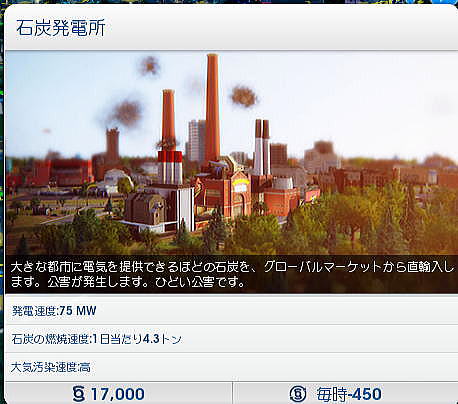Click the 毎時-450 hourly cost value
This screenshot has width=458, height=404.
tap(349, 394)
